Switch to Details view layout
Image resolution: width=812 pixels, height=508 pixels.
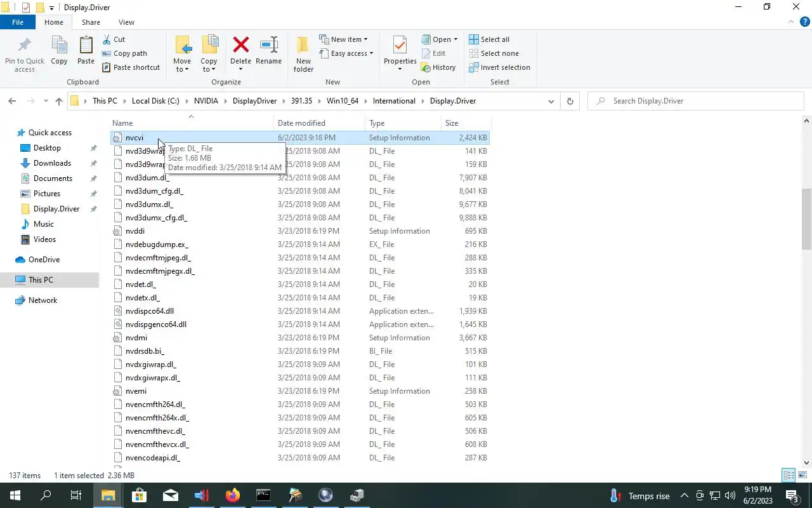(789, 475)
